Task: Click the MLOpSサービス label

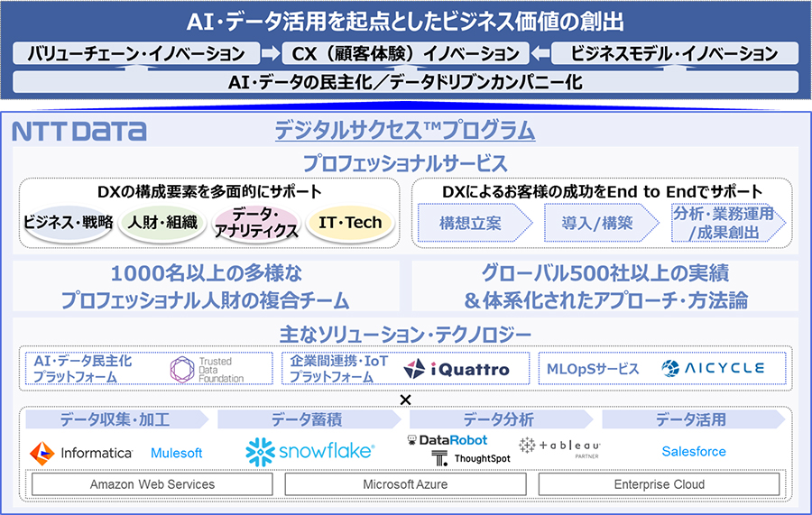Action: (x=593, y=369)
